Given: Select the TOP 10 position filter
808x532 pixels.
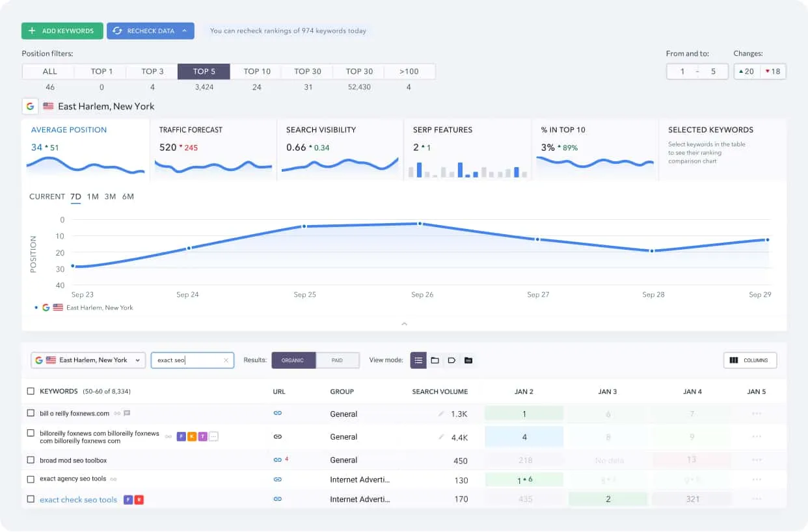Looking at the screenshot, I should click(257, 72).
